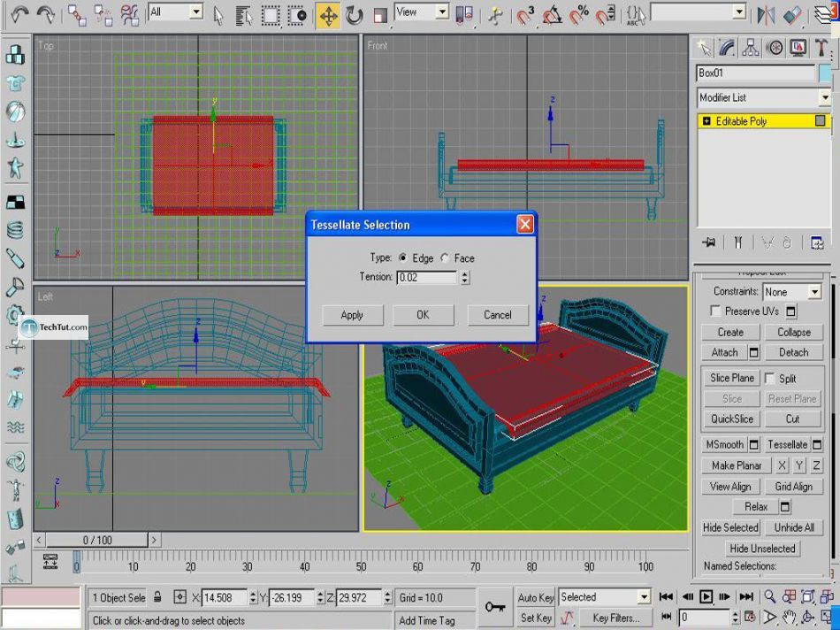Switch to the Utilities hammer tab
The width and height of the screenshot is (840, 630).
[x=821, y=48]
